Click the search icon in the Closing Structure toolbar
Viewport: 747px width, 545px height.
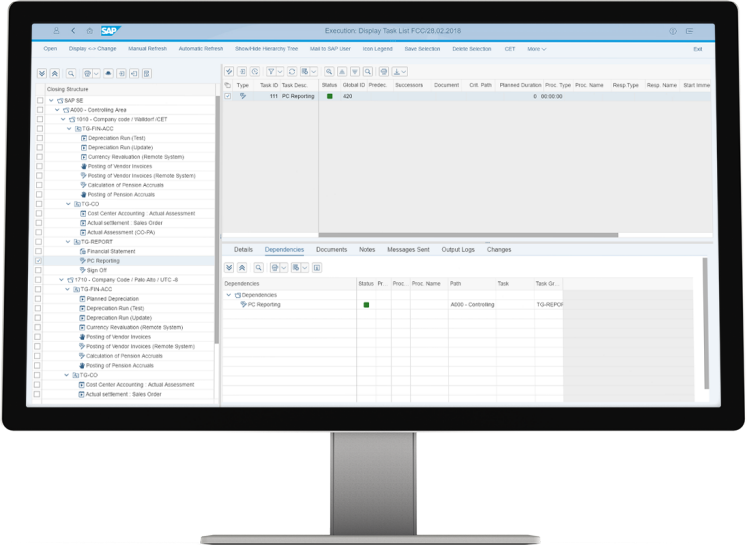(71, 73)
